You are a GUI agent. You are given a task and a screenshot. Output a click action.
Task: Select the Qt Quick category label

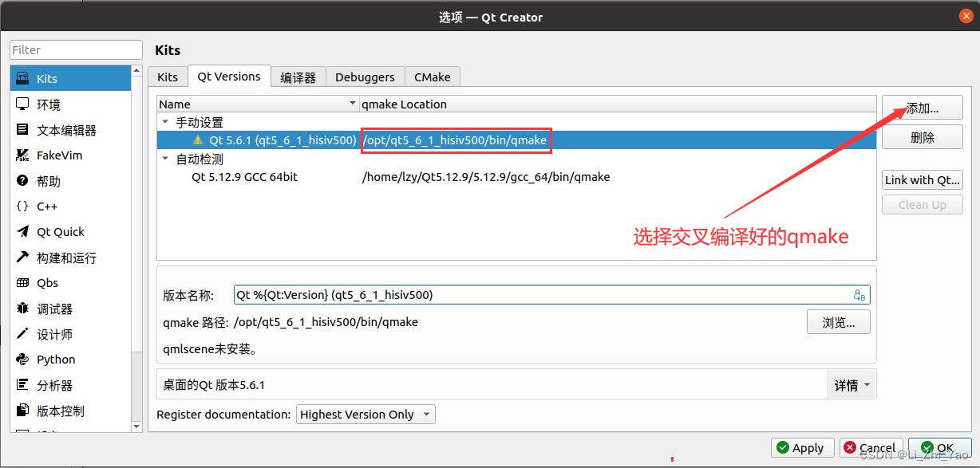click(x=61, y=232)
